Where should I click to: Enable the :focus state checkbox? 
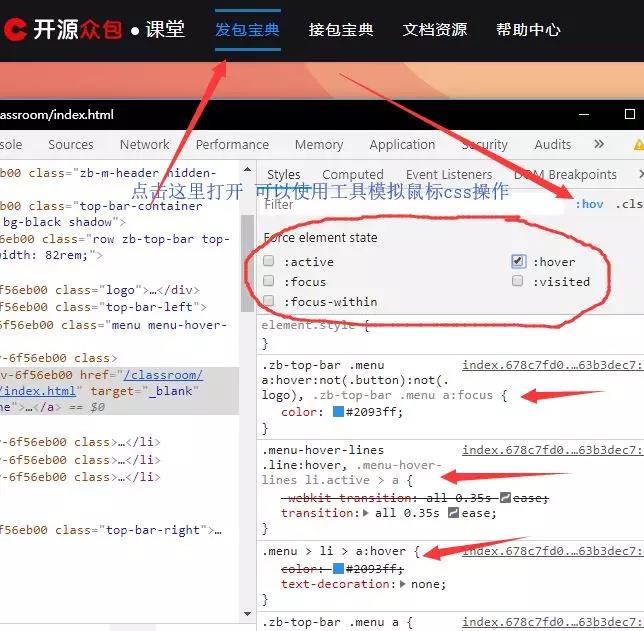point(268,281)
